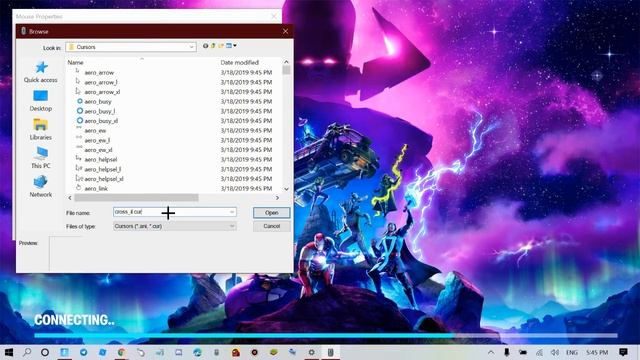Click the volume speaker tray icon
This screenshot has width=640, height=360.
pos(554,352)
